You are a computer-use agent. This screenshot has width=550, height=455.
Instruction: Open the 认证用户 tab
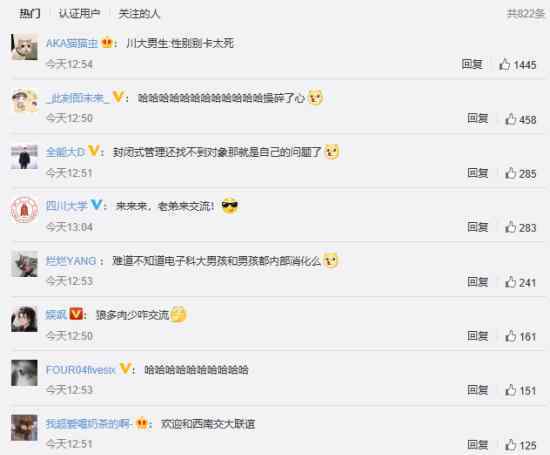[80, 14]
